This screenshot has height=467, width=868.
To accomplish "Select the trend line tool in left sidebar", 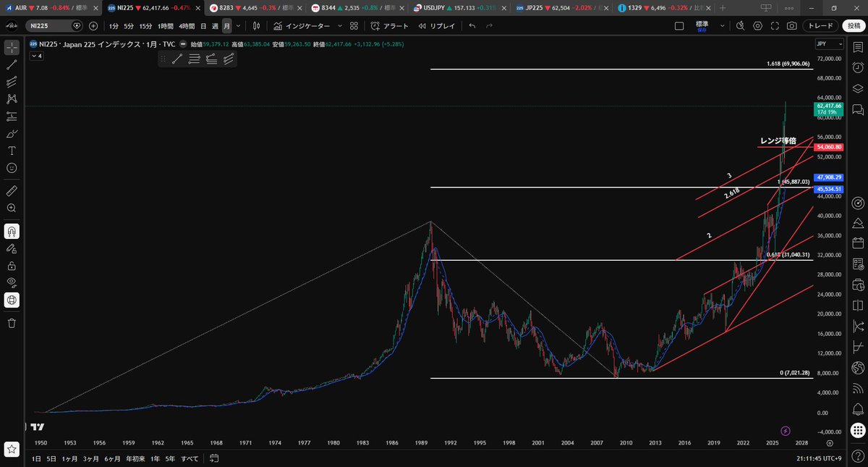I will tap(12, 64).
